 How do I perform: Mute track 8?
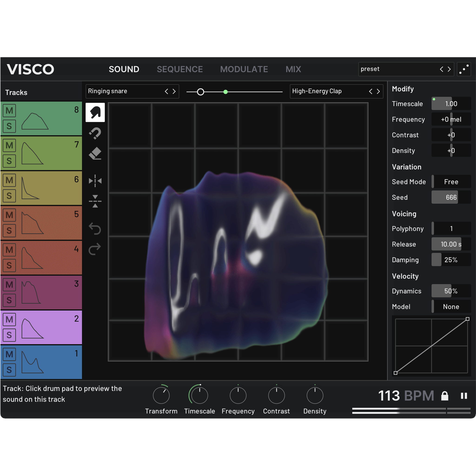click(9, 111)
